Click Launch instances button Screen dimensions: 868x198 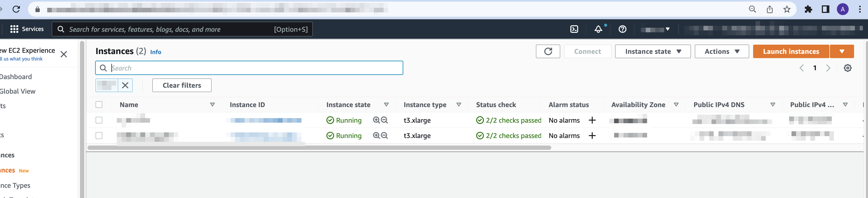click(791, 51)
